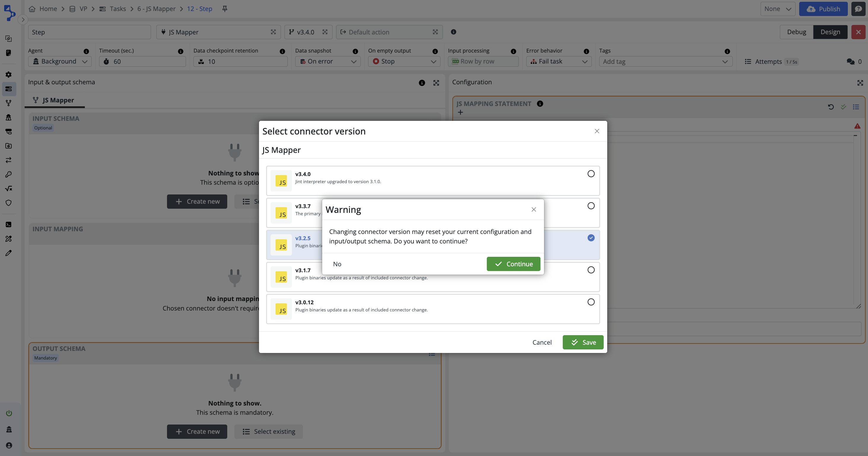Open the Agent Background dropdown

point(60,61)
